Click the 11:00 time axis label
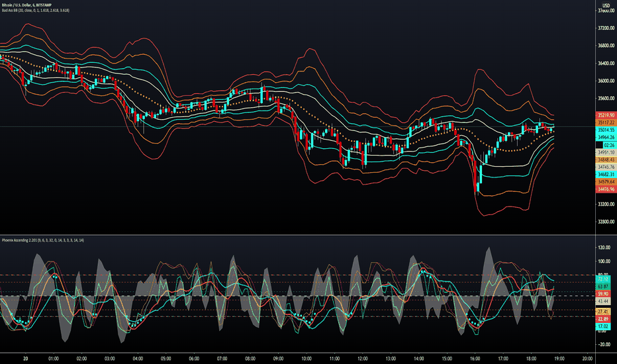The height and width of the screenshot is (364, 617). click(x=334, y=359)
